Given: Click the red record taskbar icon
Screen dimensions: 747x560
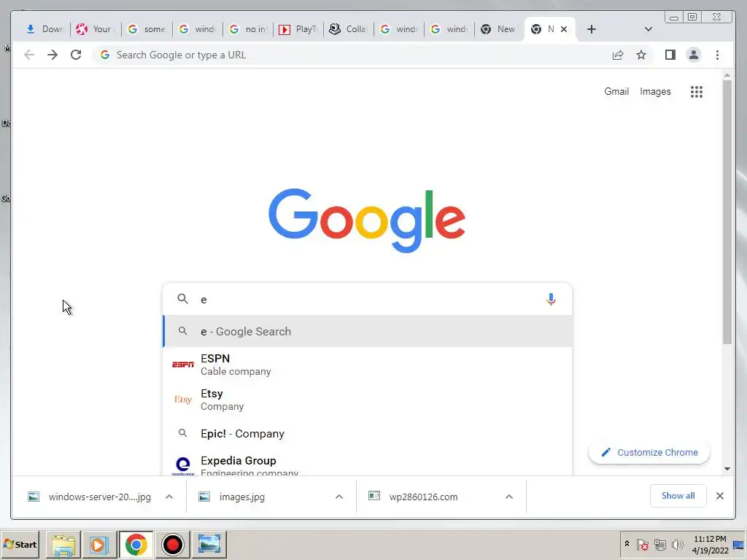Looking at the screenshot, I should (x=172, y=544).
